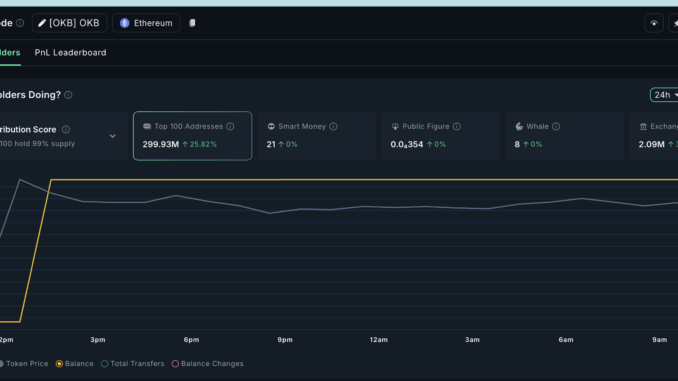
Task: Open info icon beside Distribution Score
Action: point(66,129)
